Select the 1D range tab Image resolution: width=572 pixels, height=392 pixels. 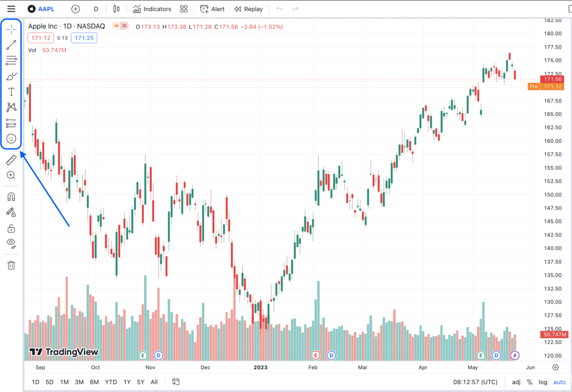click(36, 382)
